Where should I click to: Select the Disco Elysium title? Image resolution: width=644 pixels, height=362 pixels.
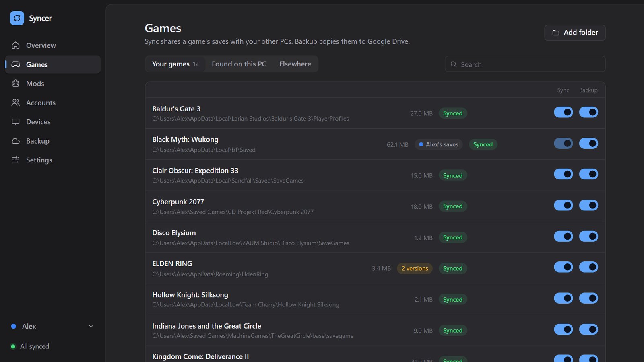point(174,233)
